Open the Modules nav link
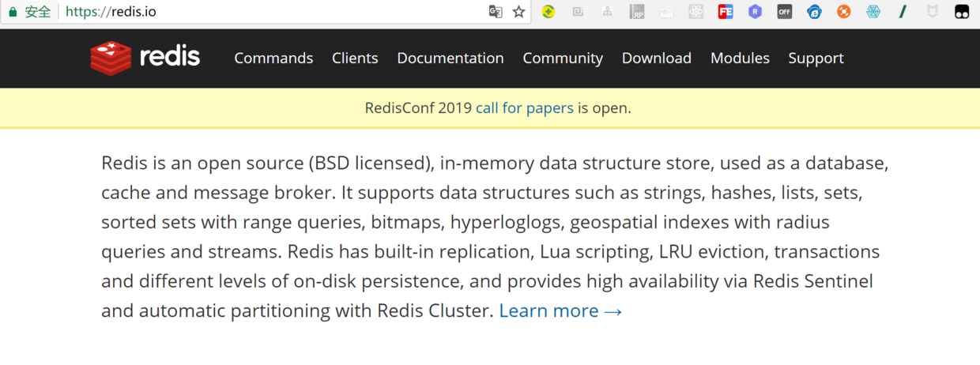 (x=740, y=58)
